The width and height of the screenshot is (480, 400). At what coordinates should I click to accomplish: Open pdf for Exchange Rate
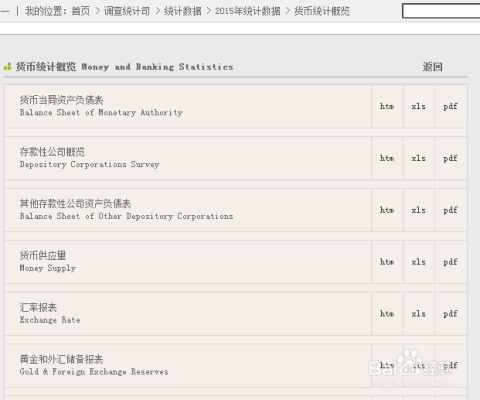pos(450,314)
